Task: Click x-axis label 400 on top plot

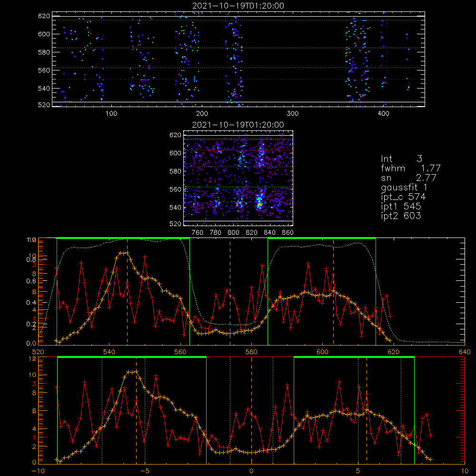Action: (383, 114)
